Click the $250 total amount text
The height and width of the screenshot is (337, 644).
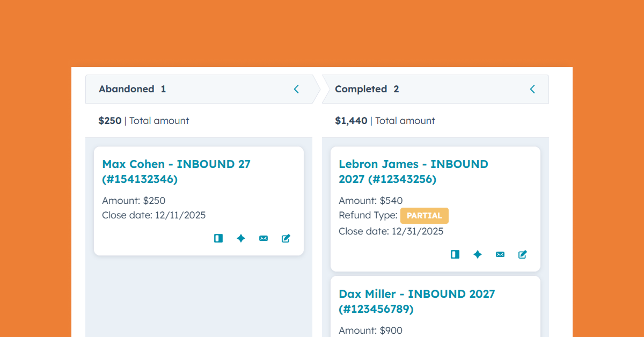(144, 121)
